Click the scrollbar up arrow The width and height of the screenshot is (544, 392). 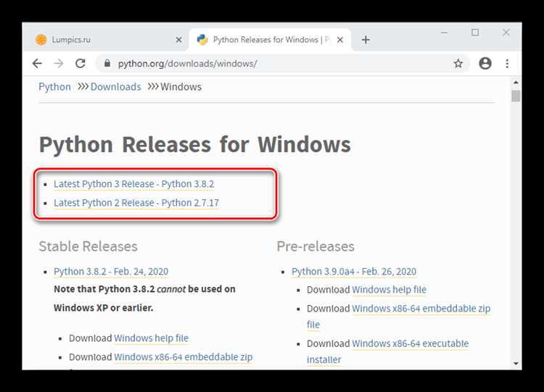coord(516,83)
